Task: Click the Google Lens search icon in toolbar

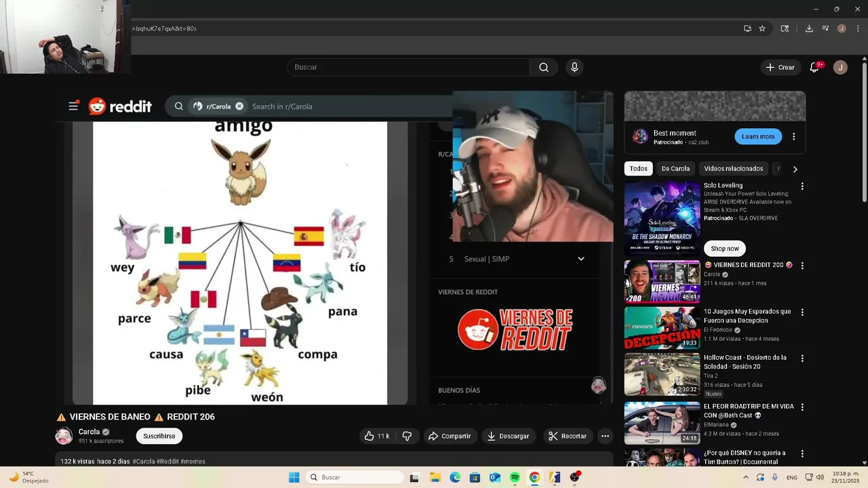Action: 785,28
